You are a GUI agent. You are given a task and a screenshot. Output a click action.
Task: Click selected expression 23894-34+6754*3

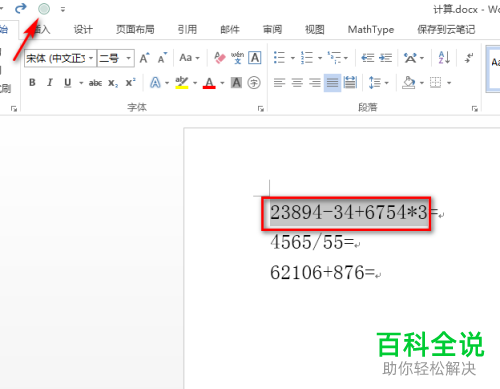(x=348, y=212)
